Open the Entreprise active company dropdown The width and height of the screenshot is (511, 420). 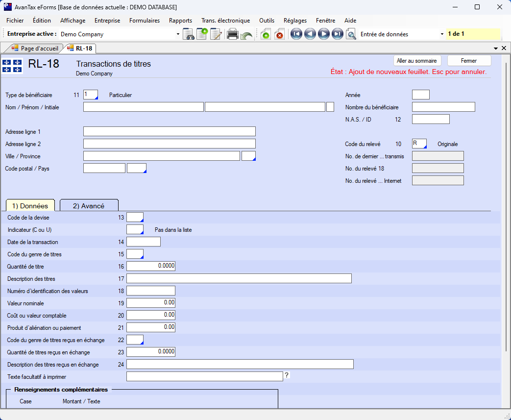(x=178, y=34)
